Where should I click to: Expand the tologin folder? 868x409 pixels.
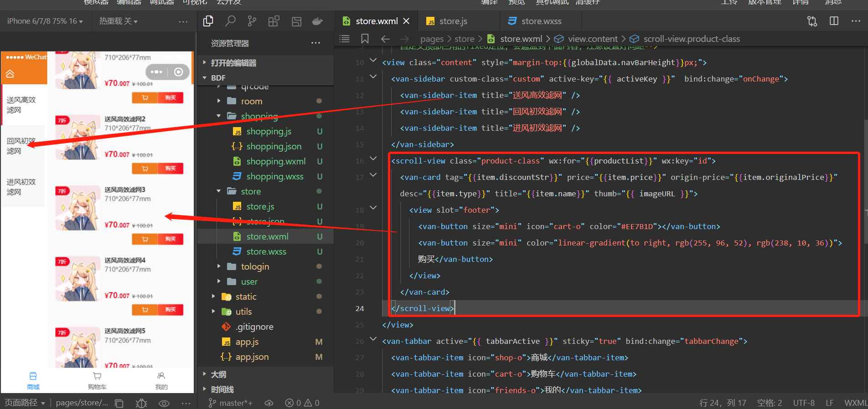pyautogui.click(x=254, y=266)
